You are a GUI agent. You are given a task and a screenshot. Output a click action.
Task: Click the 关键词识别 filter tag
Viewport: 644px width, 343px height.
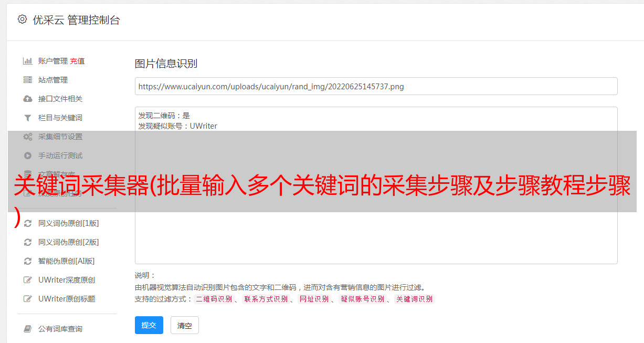pos(414,299)
